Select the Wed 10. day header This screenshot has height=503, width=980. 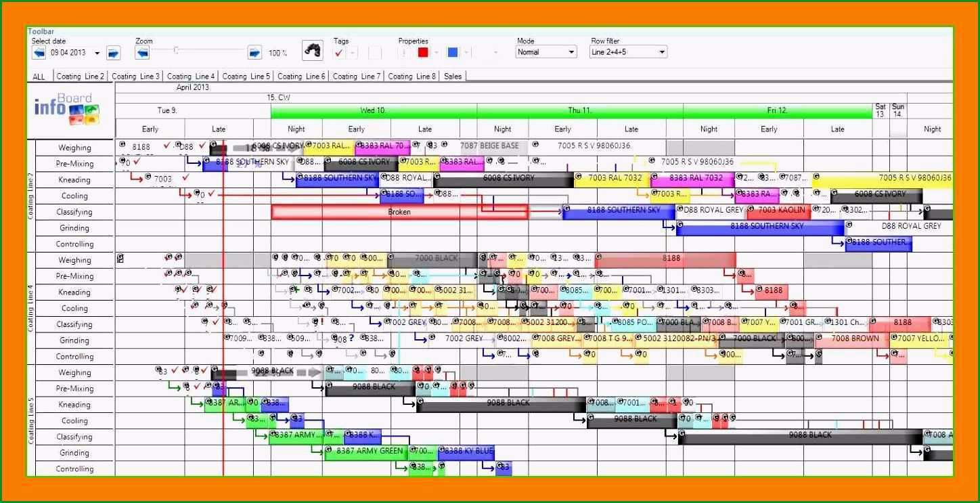374,110
